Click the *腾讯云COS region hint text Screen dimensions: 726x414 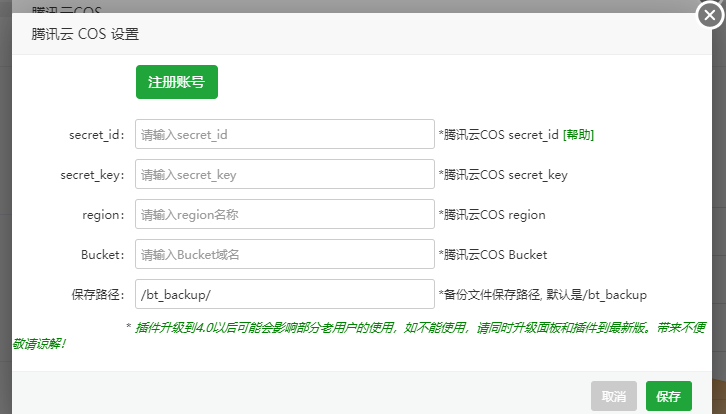click(492, 215)
